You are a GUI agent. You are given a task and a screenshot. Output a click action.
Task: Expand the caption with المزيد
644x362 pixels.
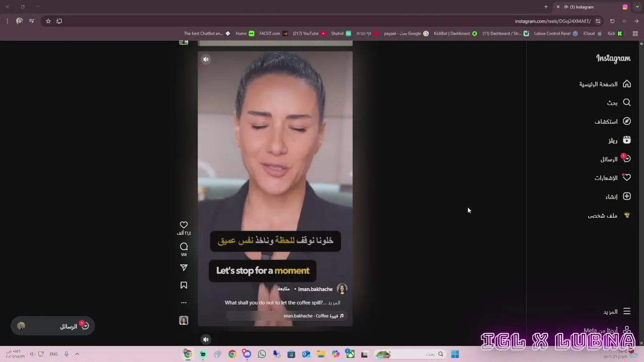[x=334, y=303]
